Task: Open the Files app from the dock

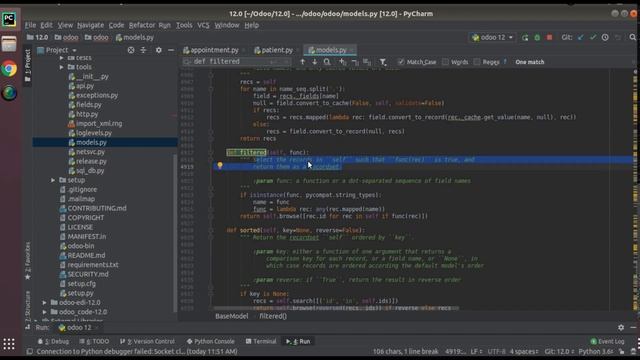Action: tap(9, 44)
